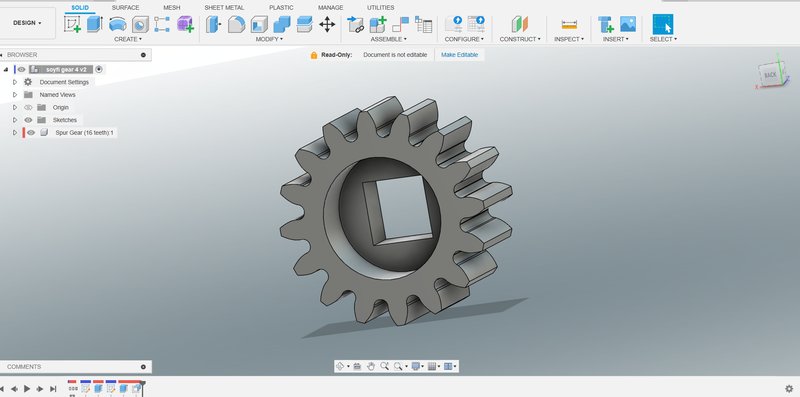Open the CONFIGURE dropdown menu
The height and width of the screenshot is (397, 800).
click(x=464, y=39)
